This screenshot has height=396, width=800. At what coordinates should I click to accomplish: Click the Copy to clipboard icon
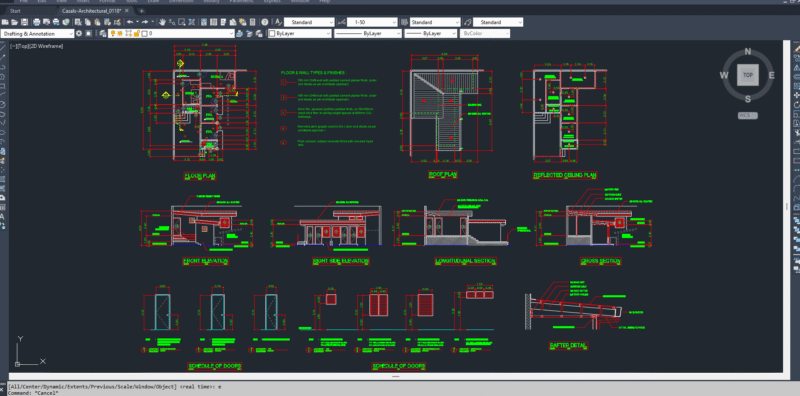[x=88, y=22]
